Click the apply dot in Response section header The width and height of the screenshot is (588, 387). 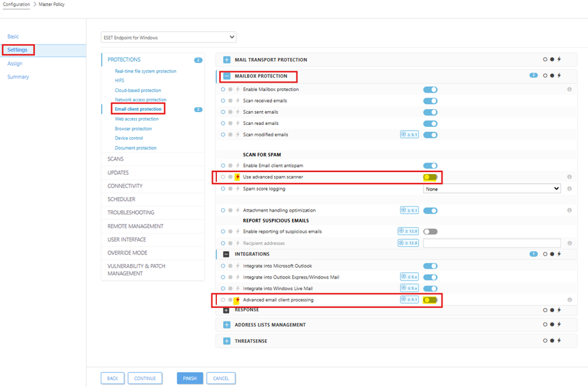point(552,310)
